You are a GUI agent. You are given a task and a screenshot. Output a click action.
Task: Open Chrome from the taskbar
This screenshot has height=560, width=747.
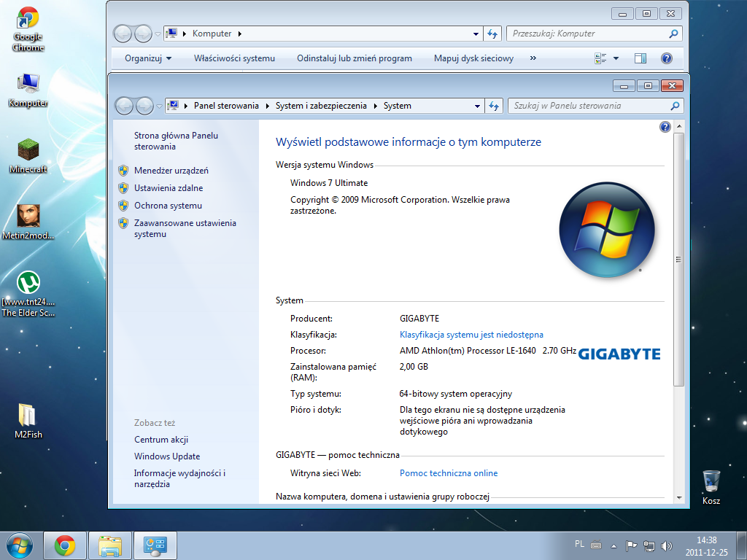pos(65,545)
